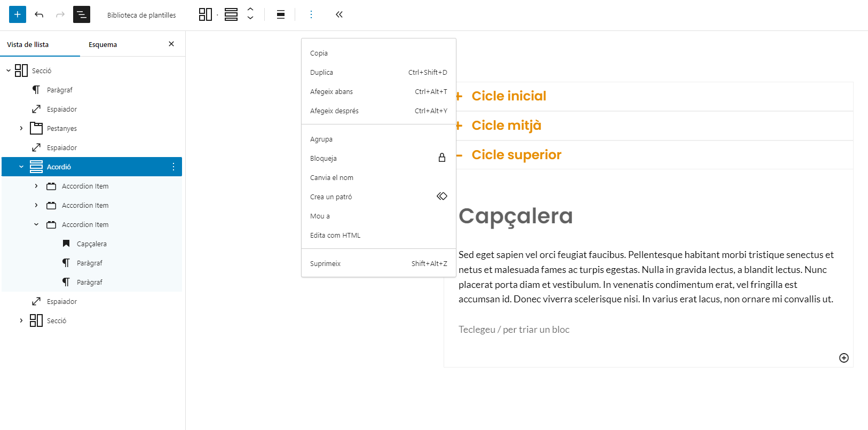Open the block options three-dot menu

pyautogui.click(x=311, y=14)
